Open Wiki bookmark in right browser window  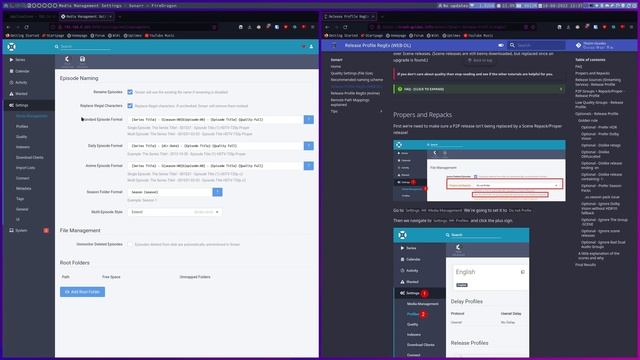point(433,36)
